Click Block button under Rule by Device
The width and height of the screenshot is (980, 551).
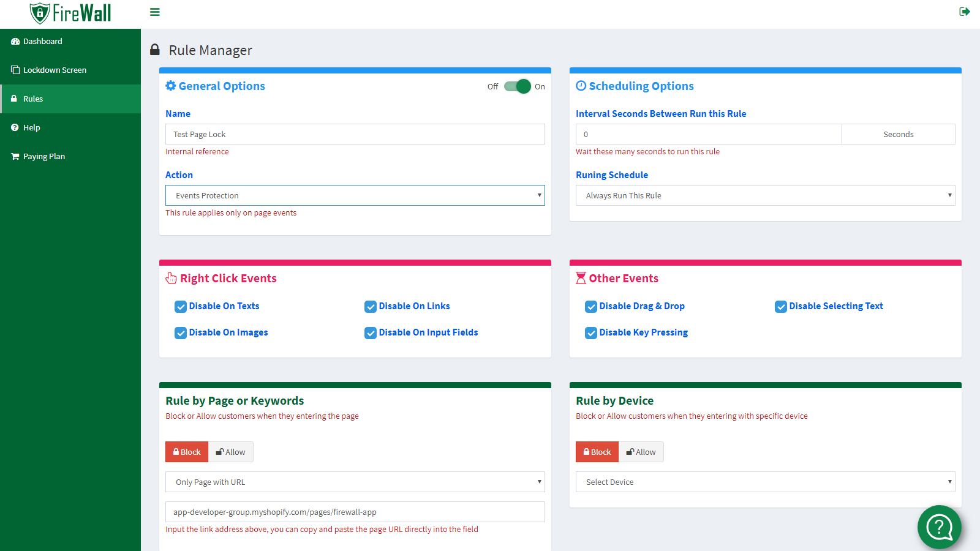(597, 452)
